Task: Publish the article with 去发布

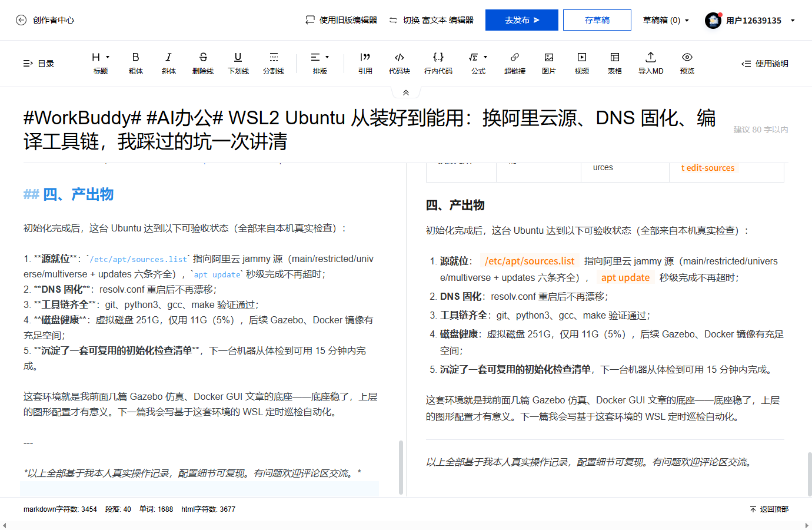Action: pyautogui.click(x=522, y=20)
